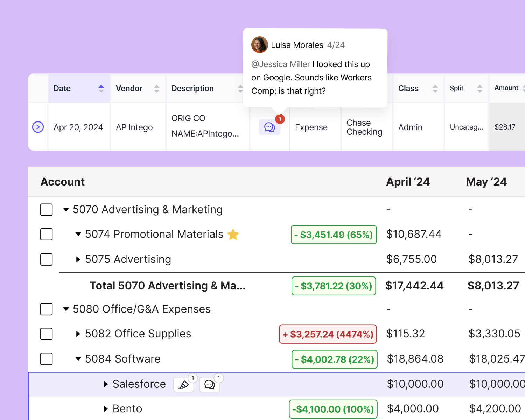Check the 5084 Software checkbox

[46, 359]
